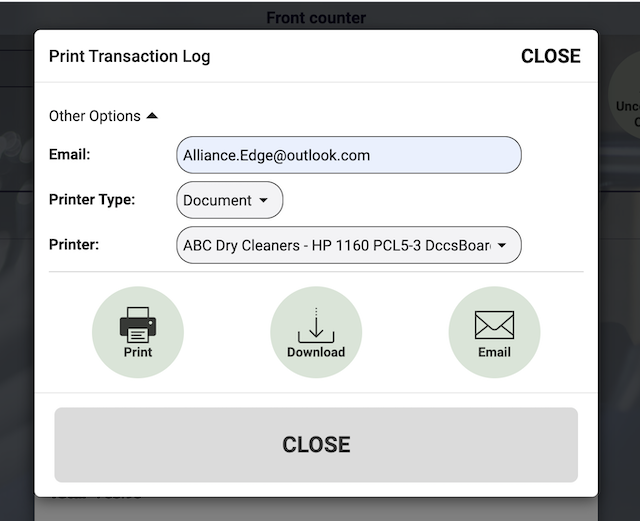This screenshot has height=521, width=640.
Task: Click the "Email:" field label
Action: point(70,155)
